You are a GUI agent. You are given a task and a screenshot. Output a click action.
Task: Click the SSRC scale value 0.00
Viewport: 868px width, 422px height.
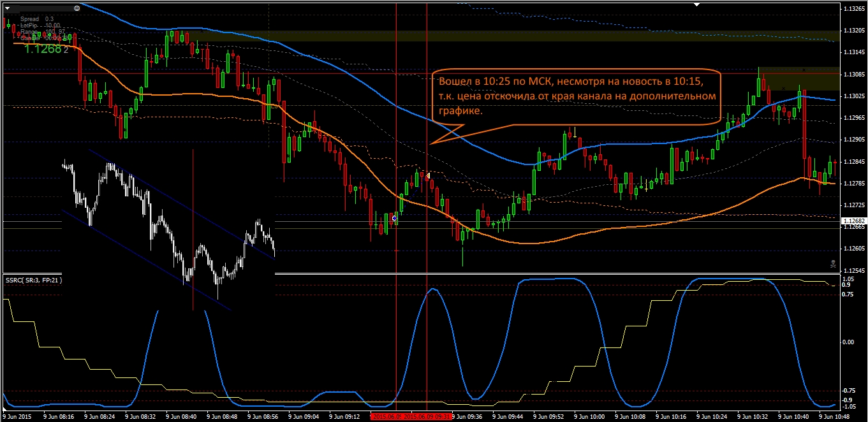pos(848,342)
